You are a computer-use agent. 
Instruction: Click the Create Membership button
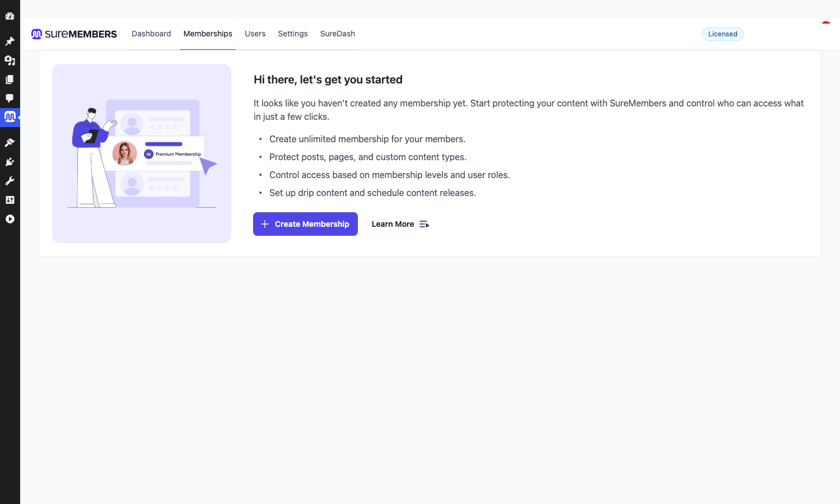tap(305, 224)
